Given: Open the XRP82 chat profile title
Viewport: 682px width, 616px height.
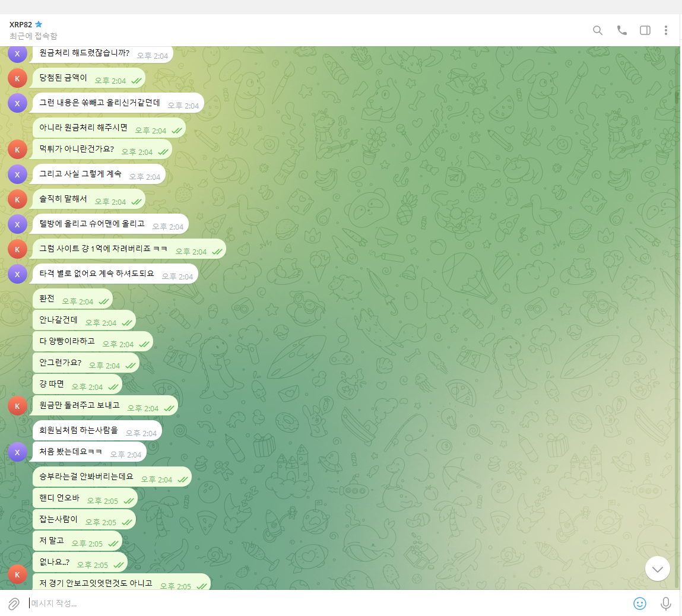Looking at the screenshot, I should [x=21, y=24].
